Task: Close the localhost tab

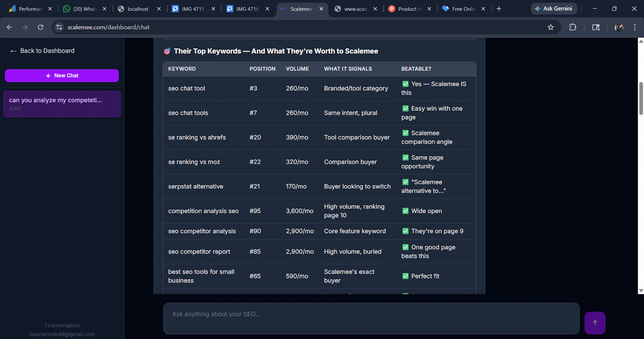Action: click(x=159, y=9)
